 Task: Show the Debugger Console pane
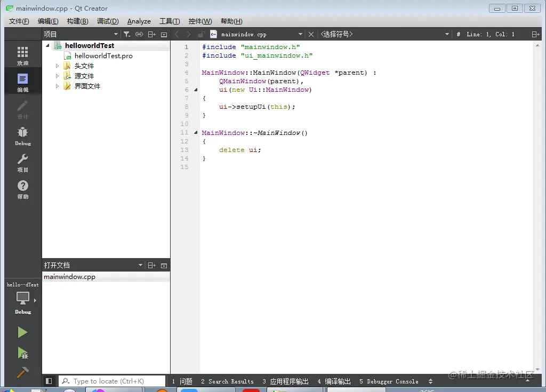coord(389,381)
